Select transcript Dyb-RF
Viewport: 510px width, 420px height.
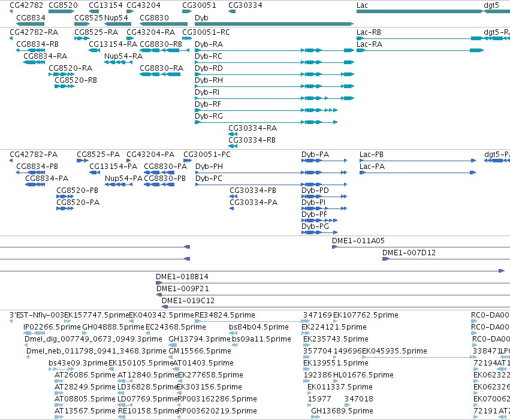click(x=266, y=110)
